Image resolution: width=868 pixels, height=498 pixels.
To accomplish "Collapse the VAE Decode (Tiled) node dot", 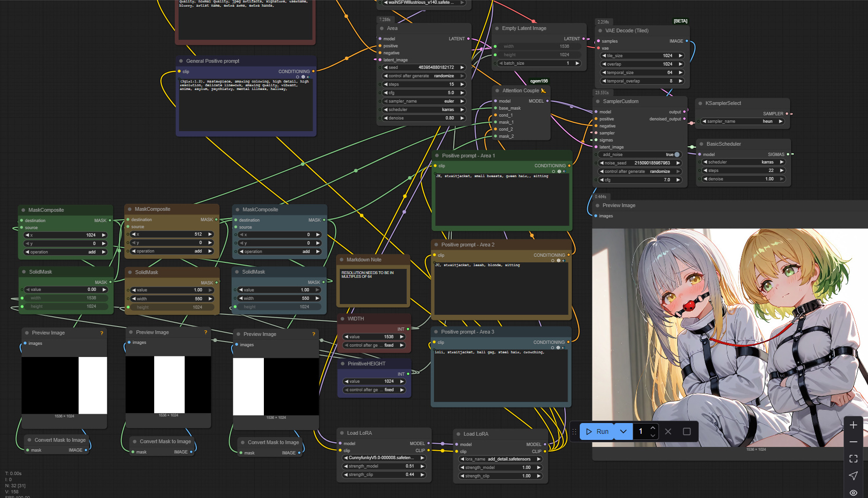I will [599, 30].
